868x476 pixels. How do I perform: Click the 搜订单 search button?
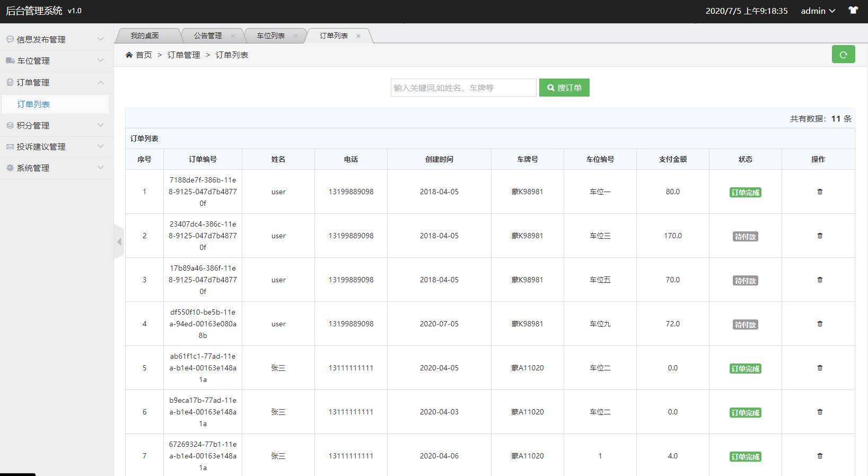564,88
